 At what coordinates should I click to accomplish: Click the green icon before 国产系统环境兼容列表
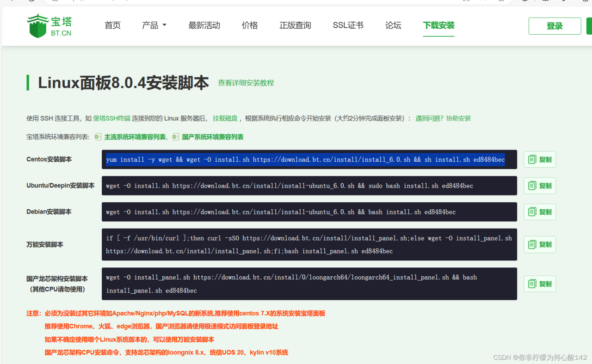[176, 137]
